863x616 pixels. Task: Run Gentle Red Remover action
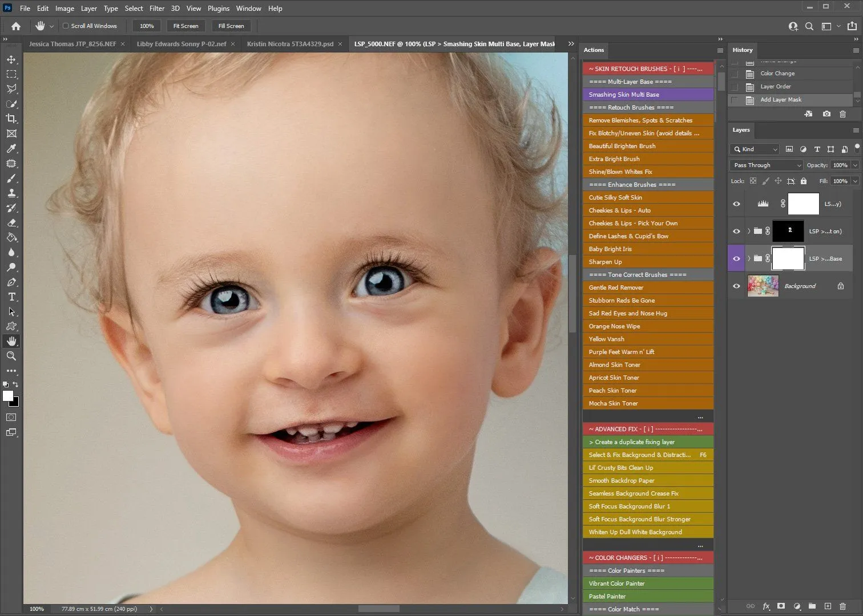tap(648, 287)
